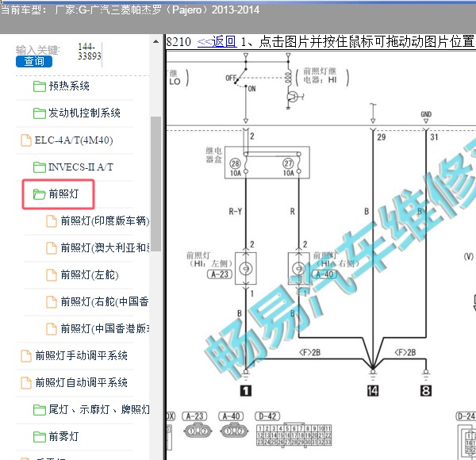Open 前照灯自动调平系统 document
The image size is (476, 460).
pyautogui.click(x=82, y=382)
